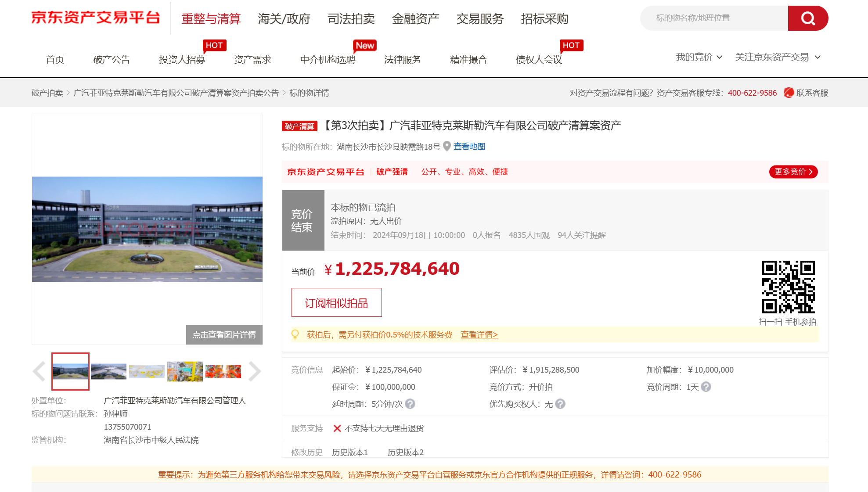Open 更多竞价 red pill button
This screenshot has height=492, width=868.
point(793,172)
